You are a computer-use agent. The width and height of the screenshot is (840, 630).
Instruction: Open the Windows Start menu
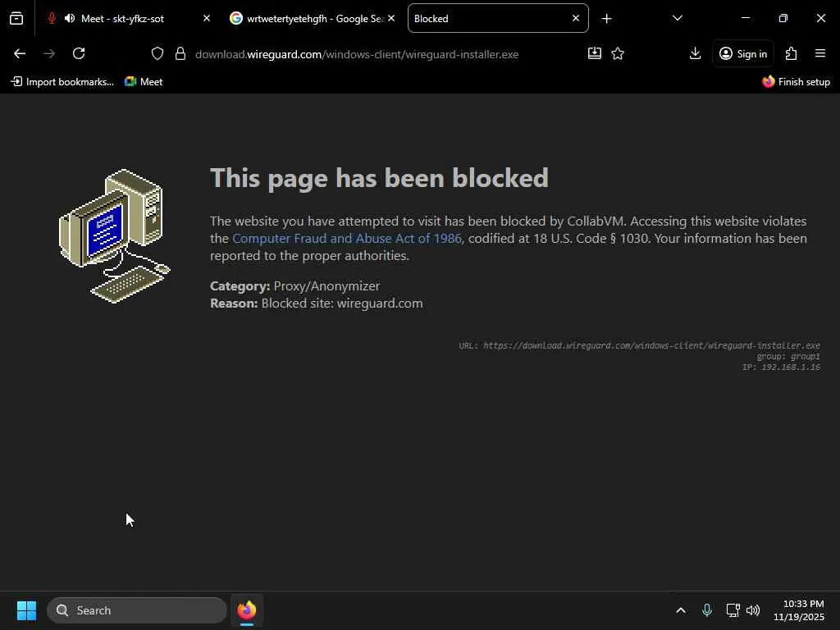(x=26, y=610)
